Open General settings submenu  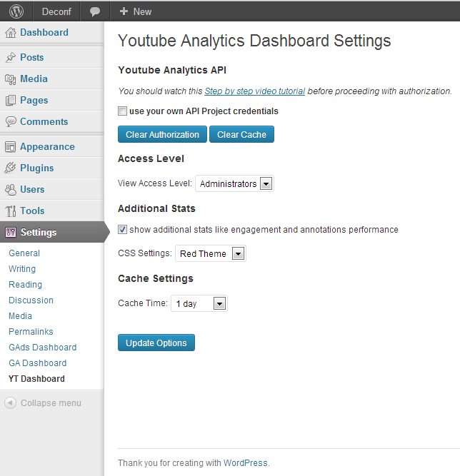tap(24, 253)
